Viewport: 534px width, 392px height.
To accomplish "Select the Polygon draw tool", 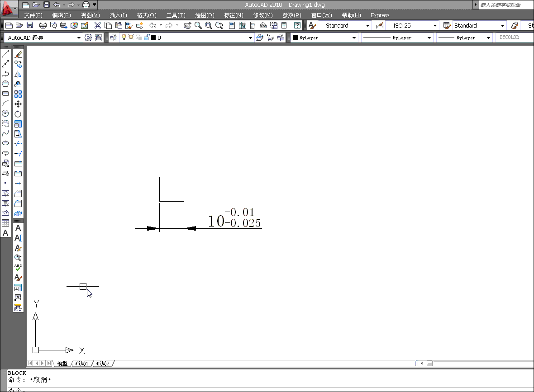I will [5, 84].
